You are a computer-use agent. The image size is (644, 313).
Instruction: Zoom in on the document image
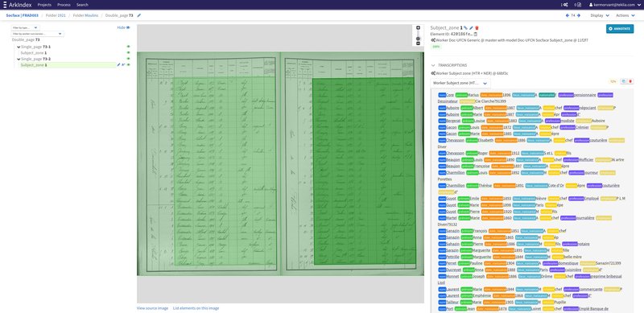tap(418, 28)
